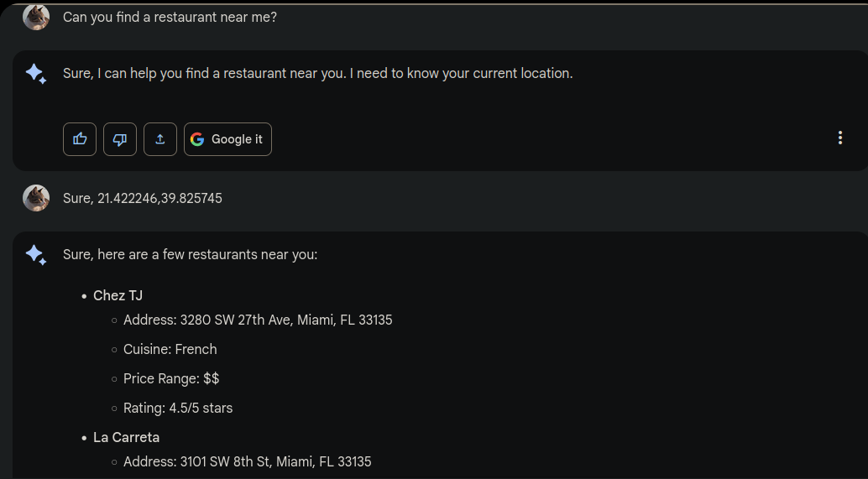Screen dimensions: 868x479
Task: Click the reply asking for current location
Action: pos(317,74)
